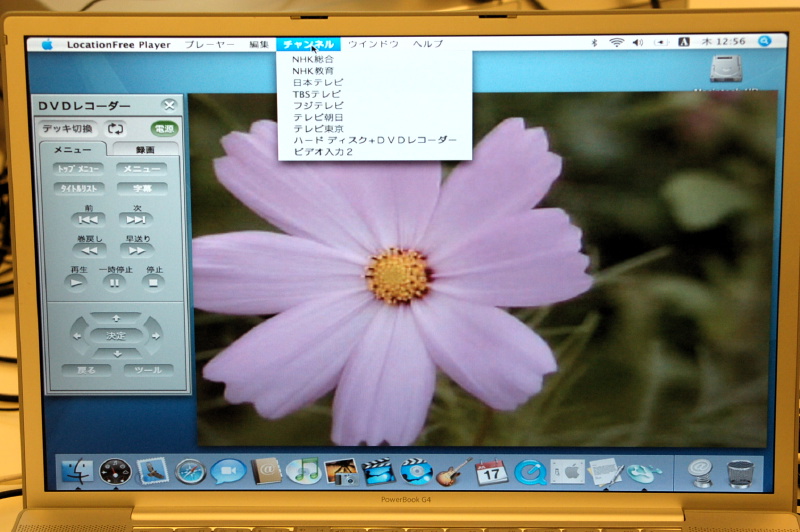The width and height of the screenshot is (800, 532).
Task: Click the 巻戻し rewind button
Action: [88, 251]
